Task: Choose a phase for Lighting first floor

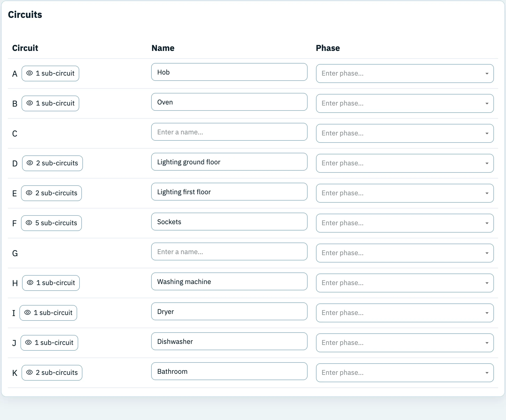Action: click(405, 193)
